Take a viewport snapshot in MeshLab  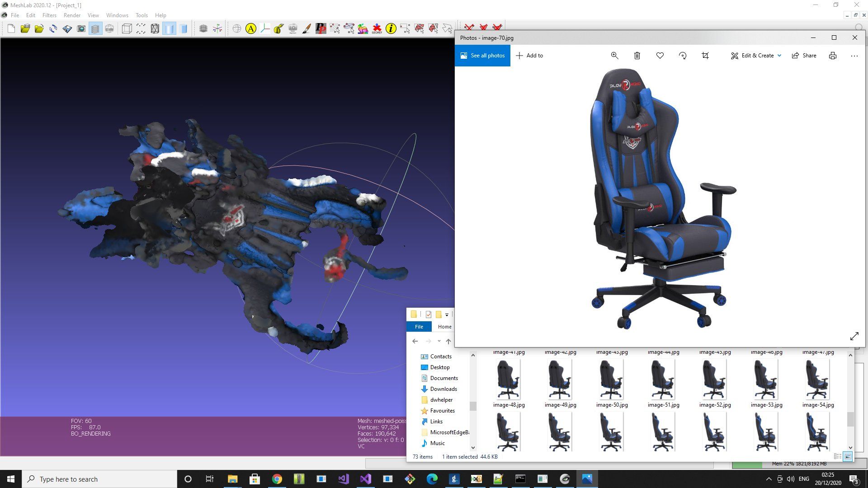[x=80, y=28]
